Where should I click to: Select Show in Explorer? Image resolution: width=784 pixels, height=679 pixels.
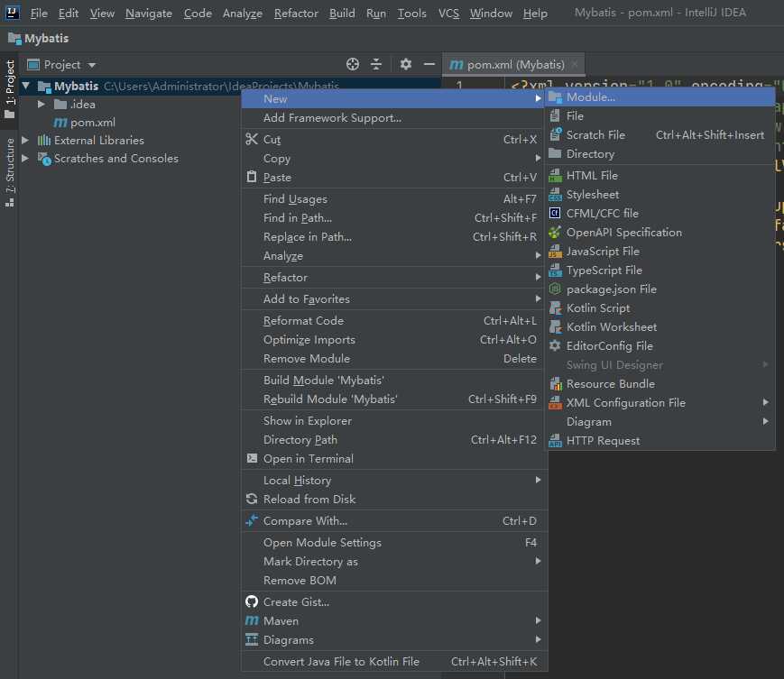394,420
